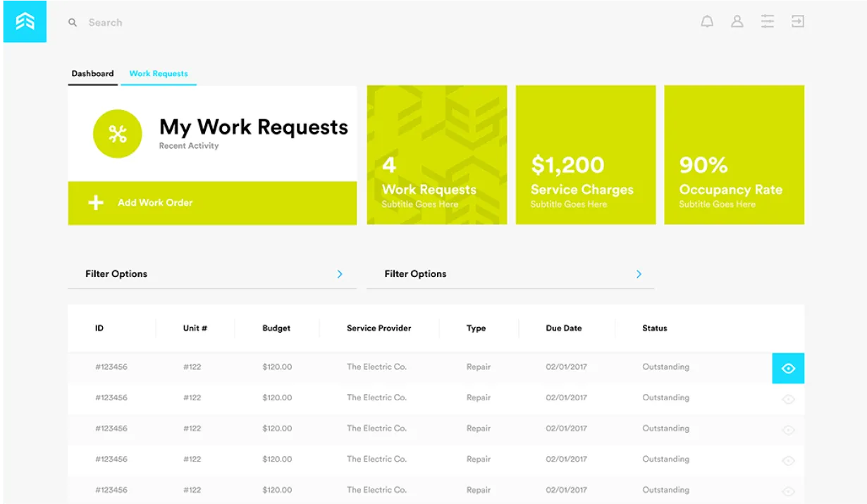The width and height of the screenshot is (867, 504).
Task: Click the Add Work Order button
Action: pyautogui.click(x=212, y=203)
